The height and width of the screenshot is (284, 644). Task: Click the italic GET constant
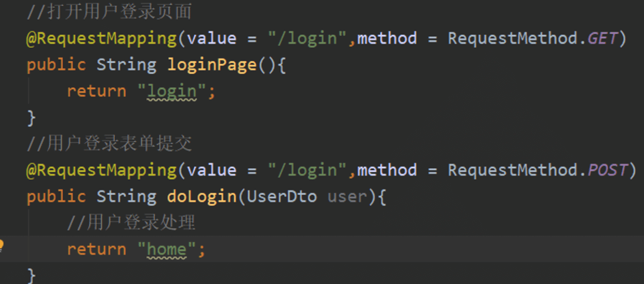[602, 39]
